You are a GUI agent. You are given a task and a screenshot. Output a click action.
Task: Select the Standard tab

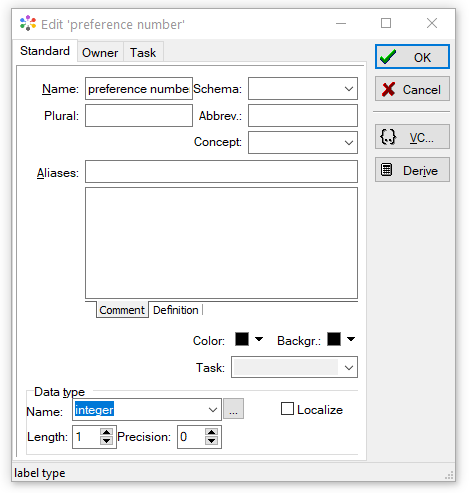[x=45, y=51]
